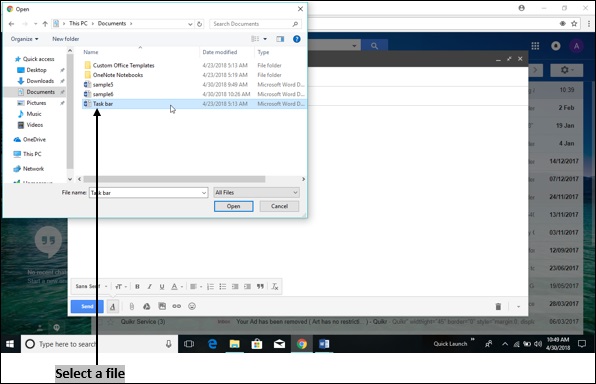596x384 pixels.
Task: Open the Sans Serif font dropdown
Action: click(x=91, y=286)
